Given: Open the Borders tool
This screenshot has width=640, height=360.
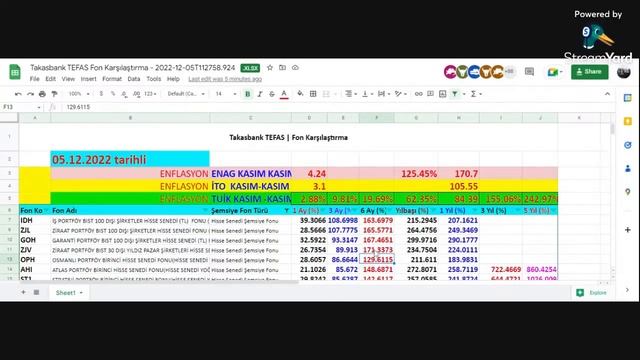Looking at the screenshot, I should click(x=313, y=94).
